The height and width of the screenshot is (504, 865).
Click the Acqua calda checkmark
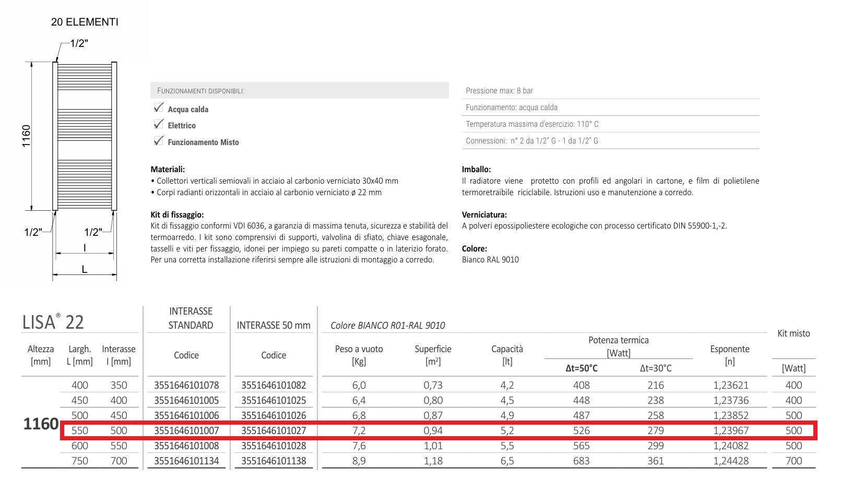point(159,108)
